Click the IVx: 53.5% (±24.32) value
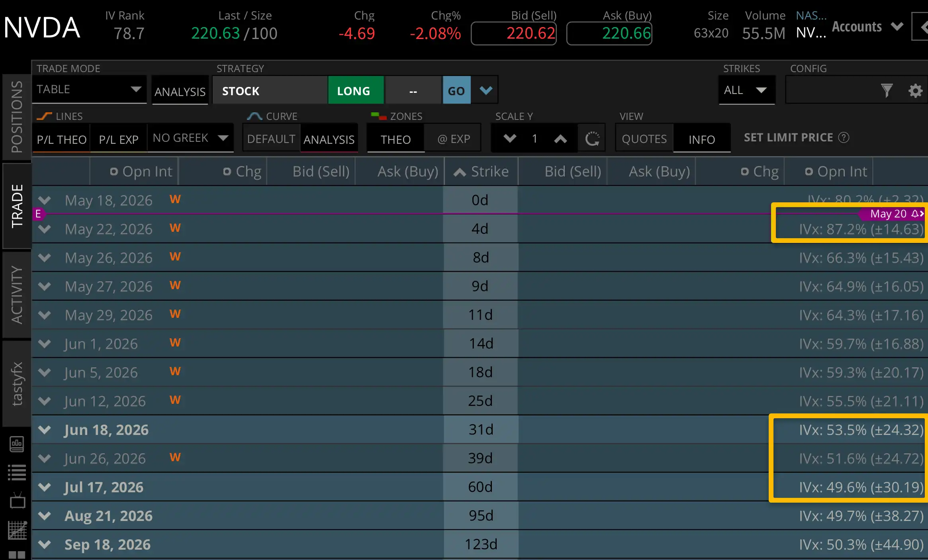 (861, 430)
